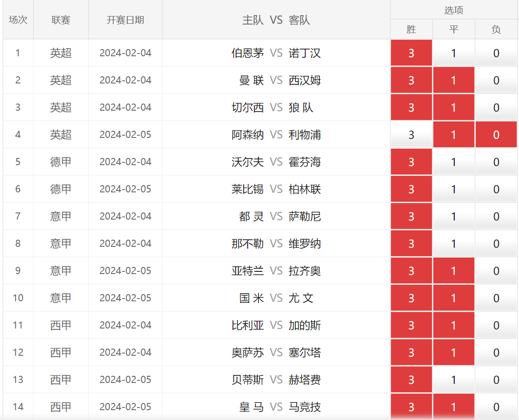Click the 联赛 column header
Screen dimensions: 519x420
point(61,20)
